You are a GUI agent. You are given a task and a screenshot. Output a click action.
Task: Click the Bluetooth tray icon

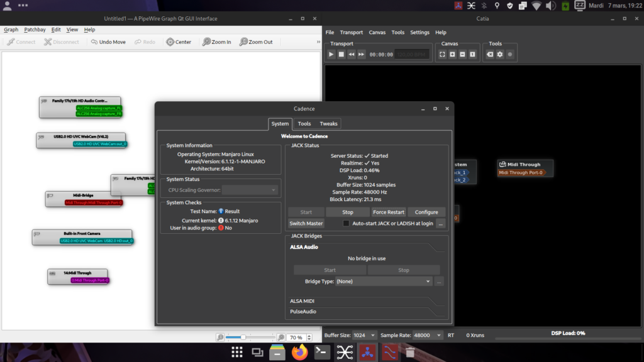[x=484, y=6]
